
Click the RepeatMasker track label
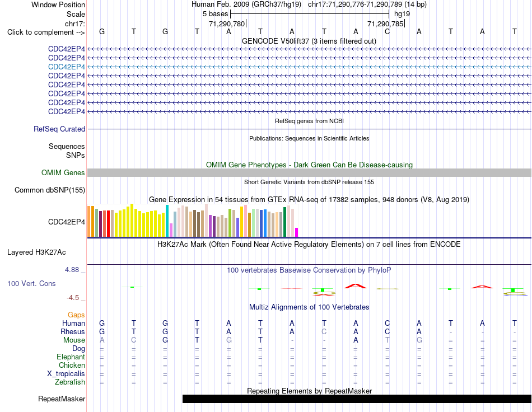(62, 399)
